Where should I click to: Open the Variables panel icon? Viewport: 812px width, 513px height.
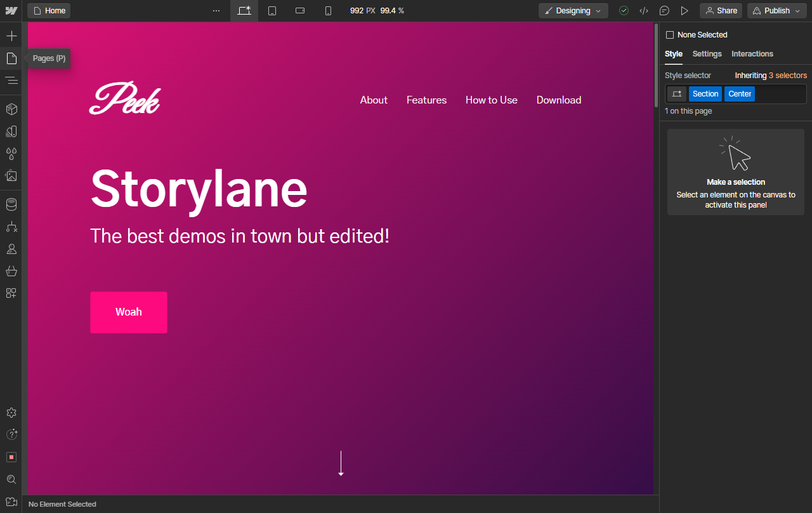[11, 131]
